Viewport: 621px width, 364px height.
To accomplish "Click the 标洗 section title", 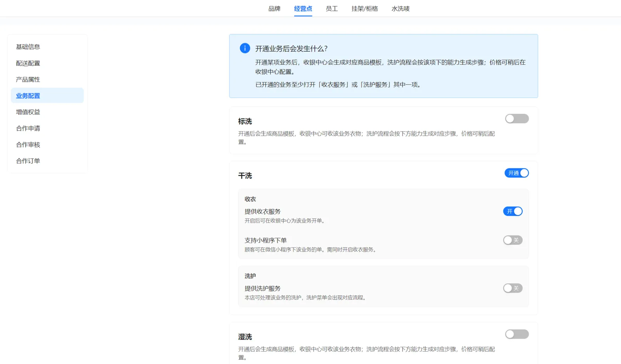I will pyautogui.click(x=245, y=121).
